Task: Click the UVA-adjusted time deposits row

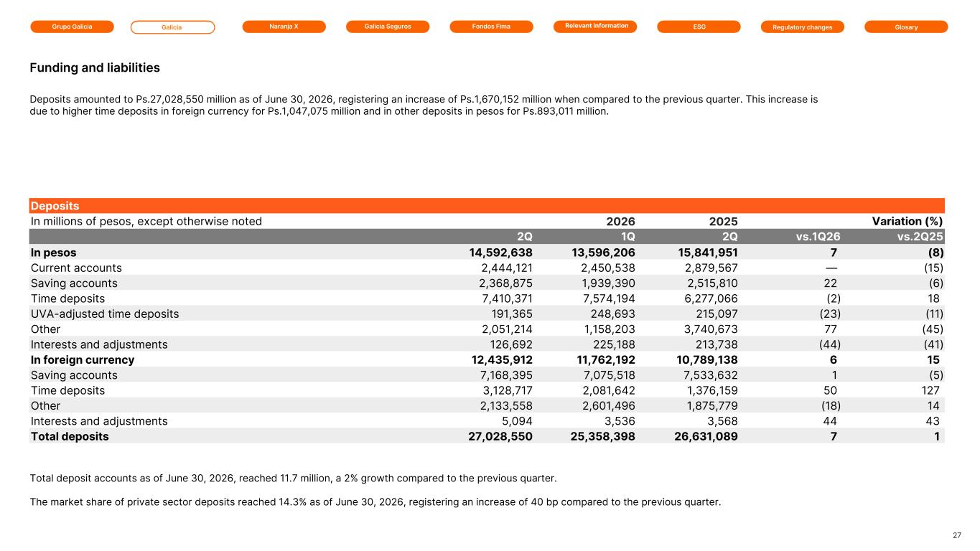Action: click(487, 314)
